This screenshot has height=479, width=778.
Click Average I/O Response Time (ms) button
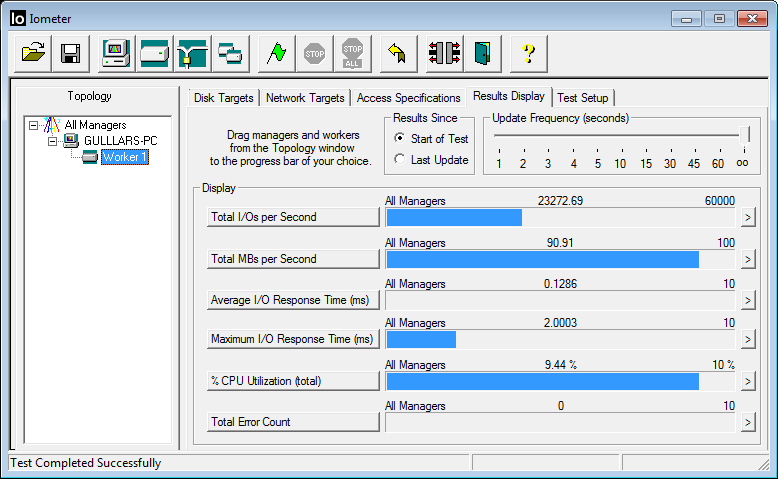pyautogui.click(x=293, y=300)
